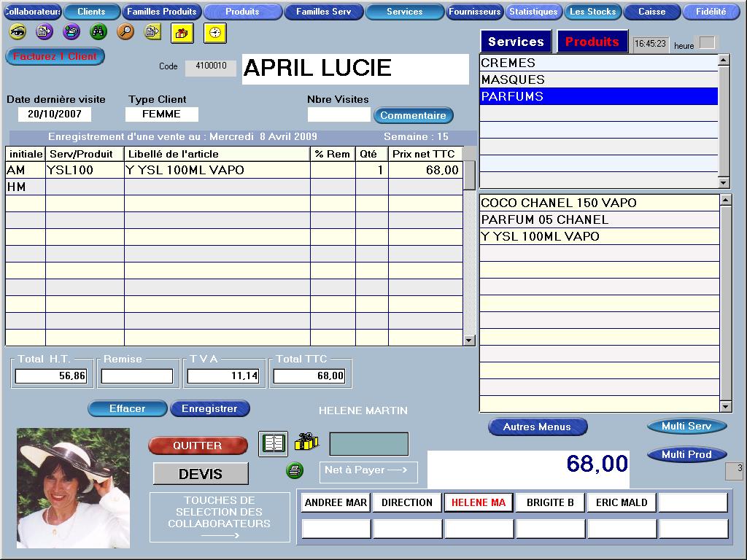
Task: Print the ticket with the green printer icon
Action: point(294,470)
